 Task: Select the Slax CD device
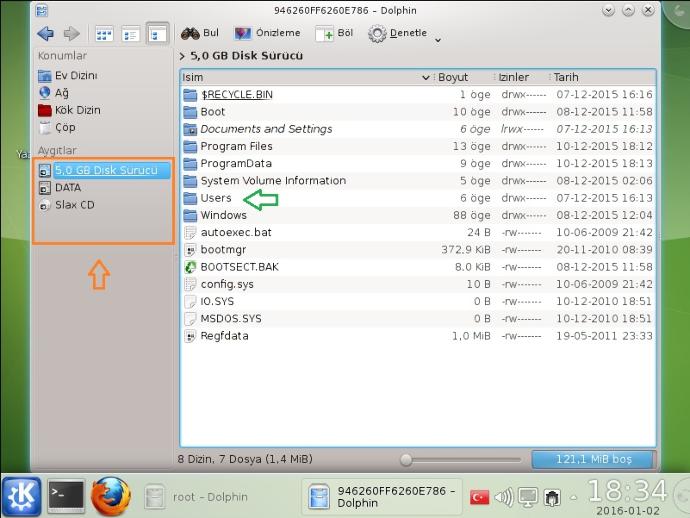point(66,205)
